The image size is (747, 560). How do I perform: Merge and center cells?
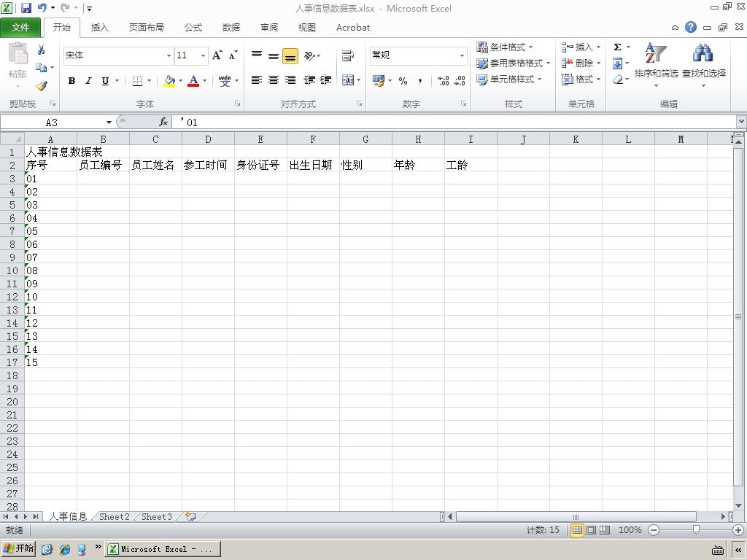pyautogui.click(x=348, y=80)
